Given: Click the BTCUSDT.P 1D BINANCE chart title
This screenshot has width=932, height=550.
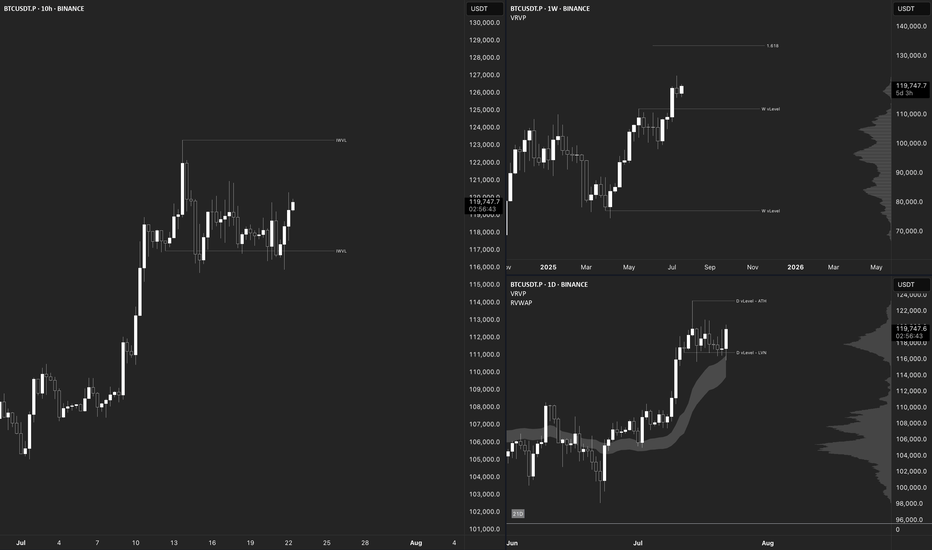Looking at the screenshot, I should click(x=549, y=284).
